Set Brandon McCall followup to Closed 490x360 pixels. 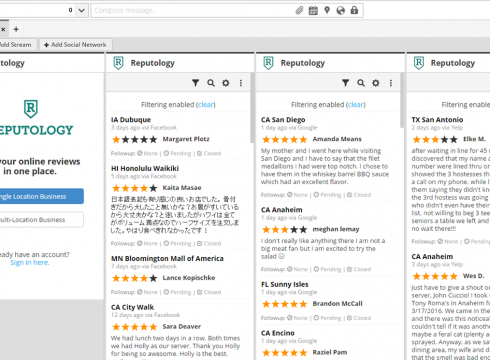(x=359, y=318)
